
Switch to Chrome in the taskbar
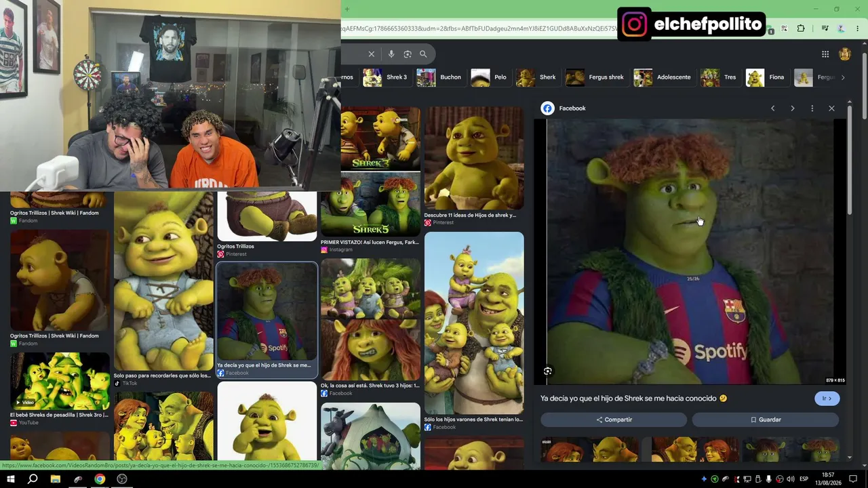pyautogui.click(x=100, y=479)
